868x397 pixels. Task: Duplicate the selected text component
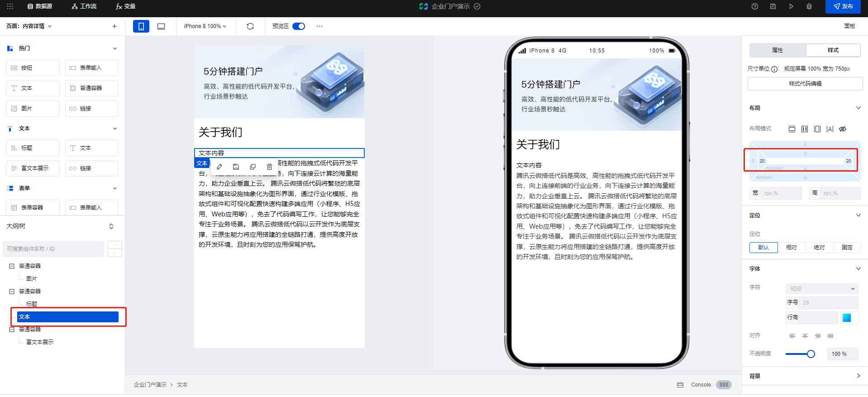pyautogui.click(x=253, y=167)
